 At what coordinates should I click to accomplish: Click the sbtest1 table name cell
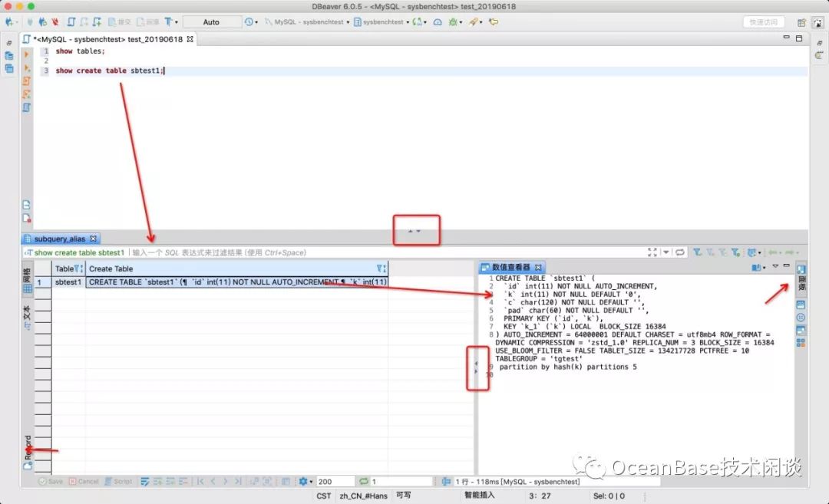point(68,282)
